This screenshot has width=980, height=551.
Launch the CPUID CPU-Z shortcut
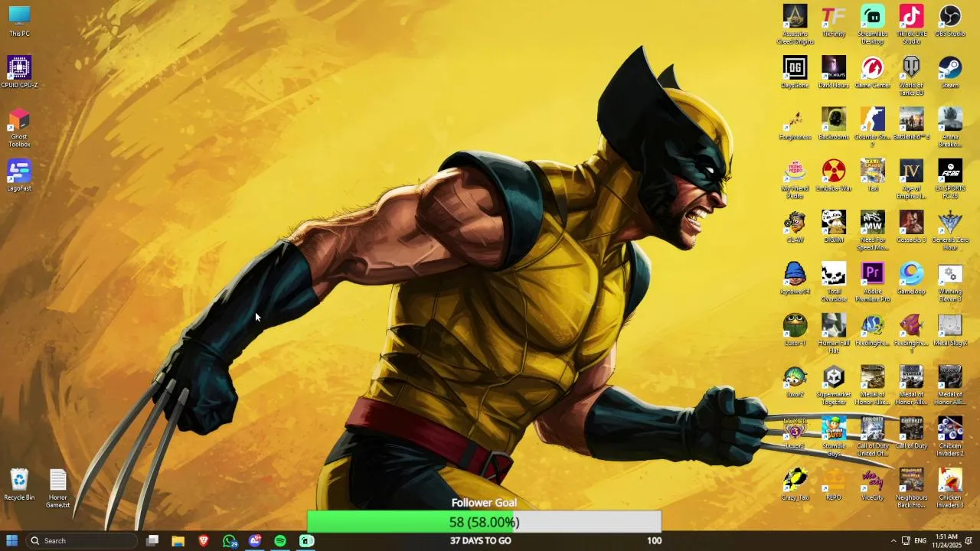click(19, 72)
